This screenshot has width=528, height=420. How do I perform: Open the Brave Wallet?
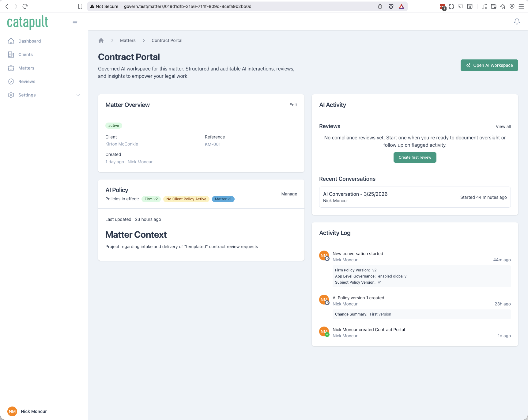493,6
